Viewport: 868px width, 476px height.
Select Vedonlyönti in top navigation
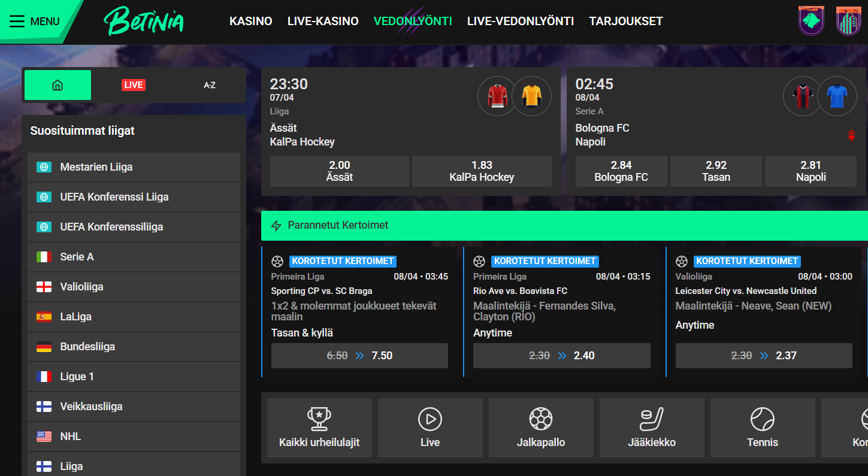click(x=413, y=22)
